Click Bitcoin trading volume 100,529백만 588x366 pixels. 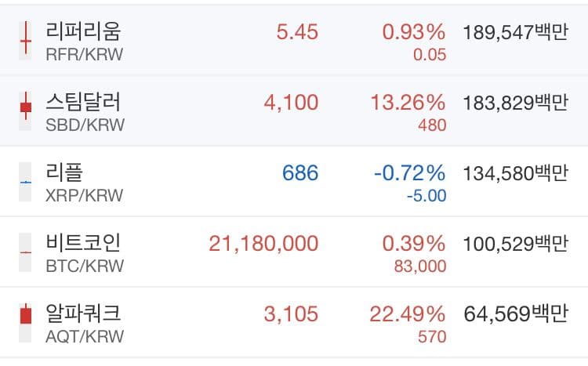pyautogui.click(x=515, y=244)
